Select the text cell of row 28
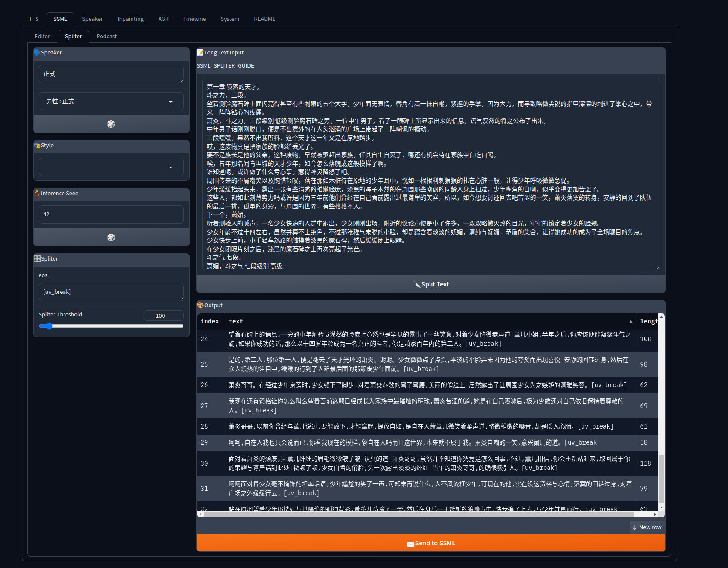728x568 pixels. pos(430,427)
